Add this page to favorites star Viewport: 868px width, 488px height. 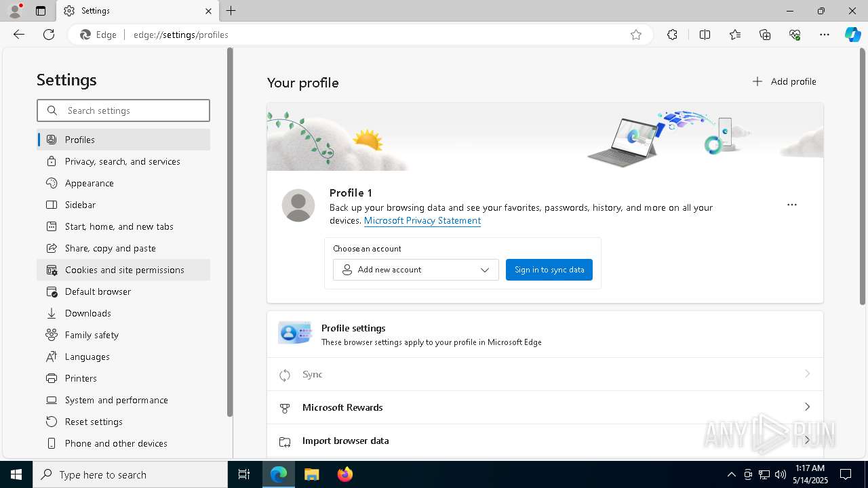pos(636,35)
